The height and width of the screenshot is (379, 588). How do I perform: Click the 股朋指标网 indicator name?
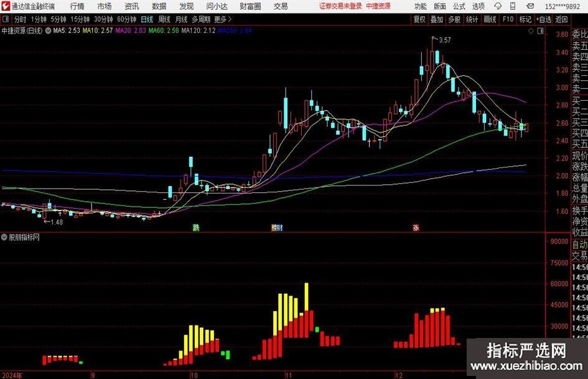click(24, 237)
